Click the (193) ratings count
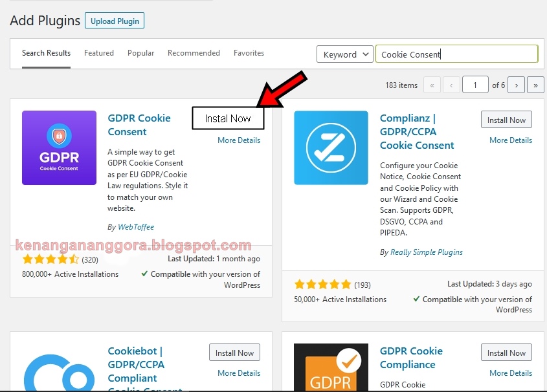The image size is (547, 392). pos(363,285)
